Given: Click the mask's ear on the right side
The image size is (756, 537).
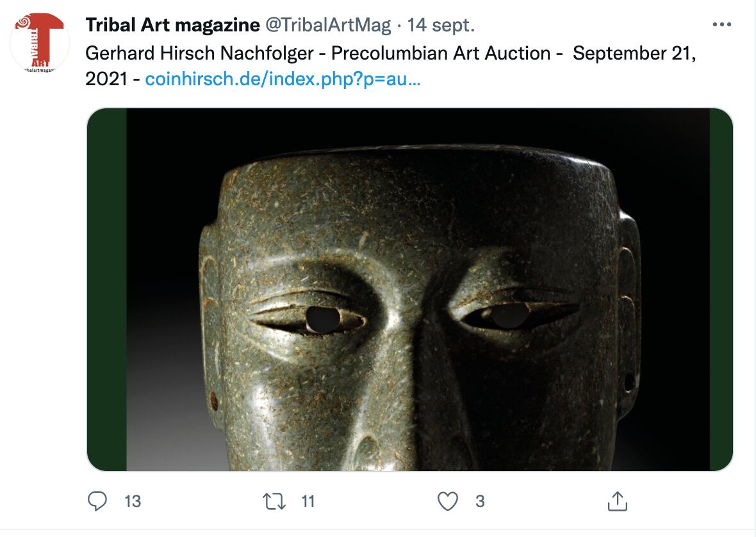Looking at the screenshot, I should (x=628, y=301).
